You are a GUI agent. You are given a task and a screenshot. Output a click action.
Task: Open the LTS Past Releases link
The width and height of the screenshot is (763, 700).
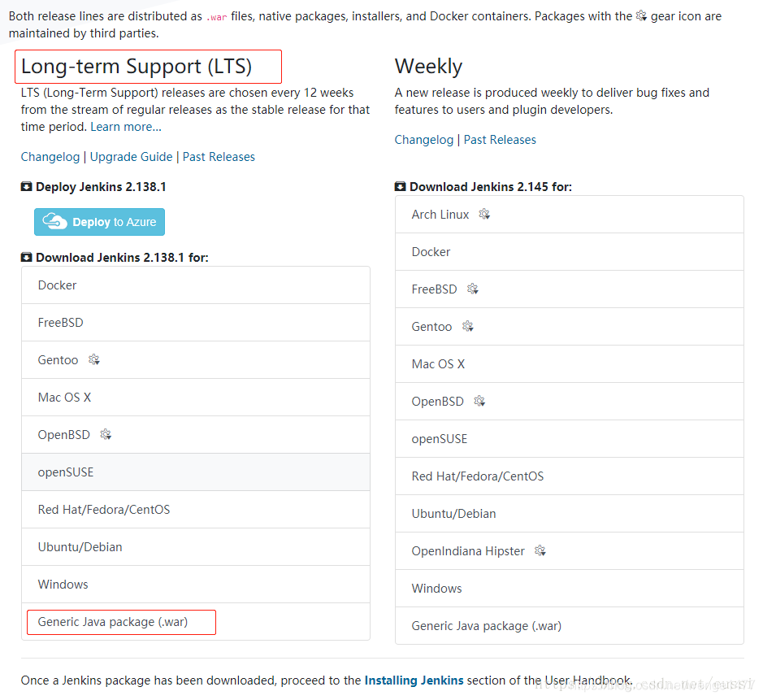219,157
